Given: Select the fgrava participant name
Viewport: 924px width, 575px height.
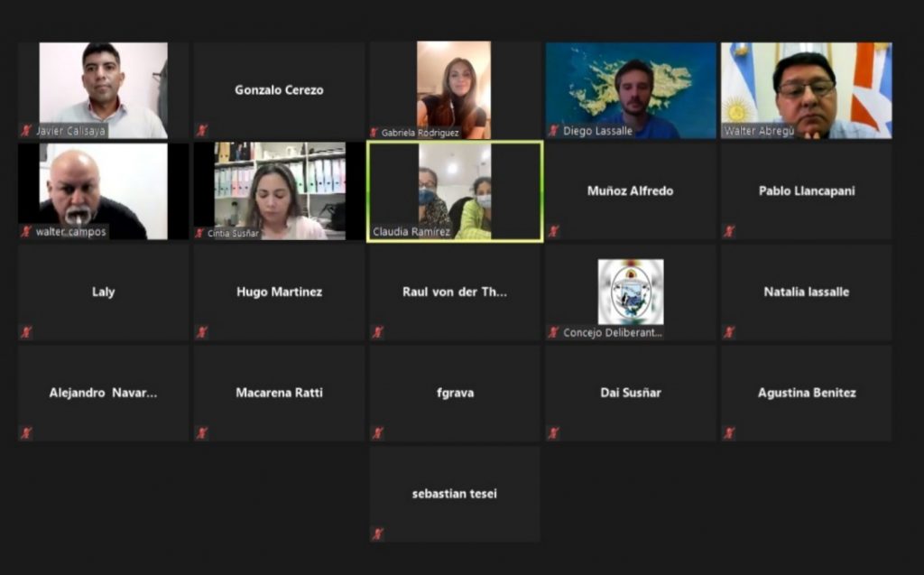Looking at the screenshot, I should coord(454,393).
